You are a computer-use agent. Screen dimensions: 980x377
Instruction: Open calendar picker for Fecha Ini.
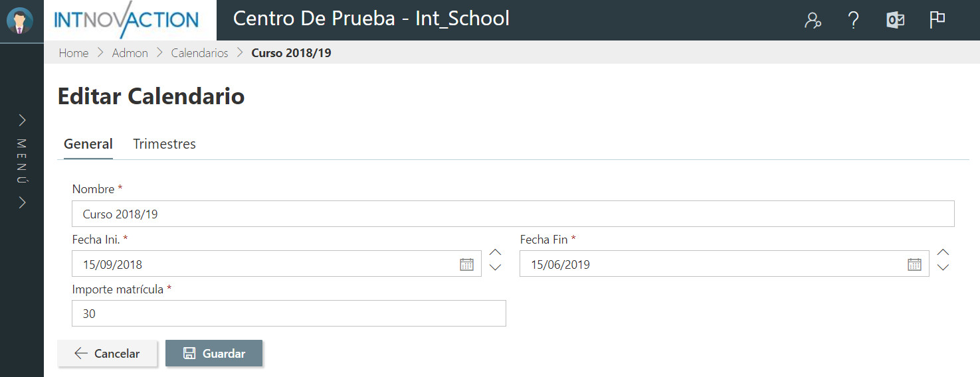pyautogui.click(x=467, y=264)
